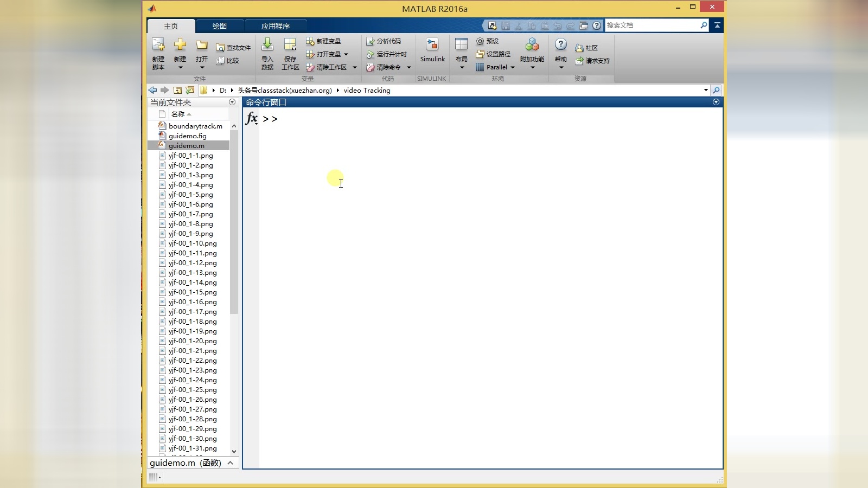Select yjf-00_1-31.png in the file list

pyautogui.click(x=193, y=448)
